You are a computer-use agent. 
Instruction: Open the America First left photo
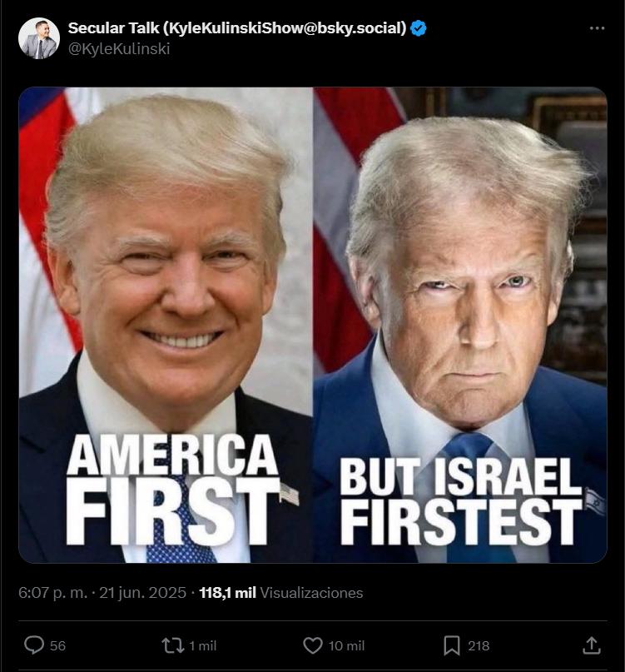[x=166, y=325]
